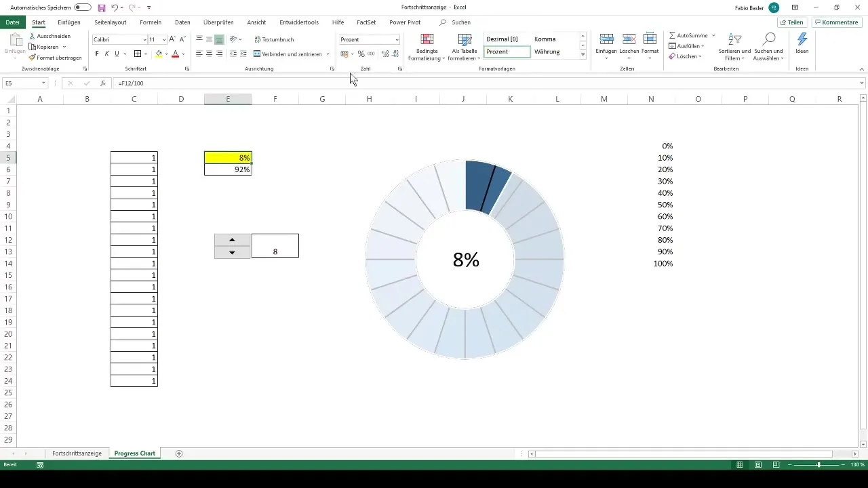
Task: Click the Einfügen cells icon
Action: click(x=606, y=39)
